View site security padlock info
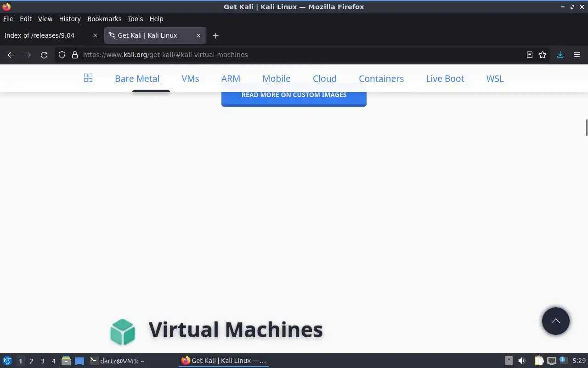The image size is (588, 368). (75, 55)
